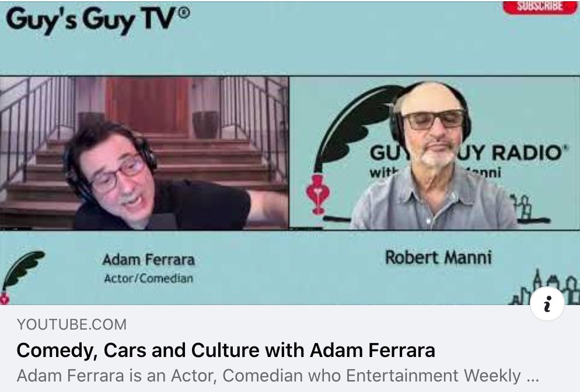Click the Actor/Comedian subtitle text
580x392 pixels.
(x=148, y=278)
